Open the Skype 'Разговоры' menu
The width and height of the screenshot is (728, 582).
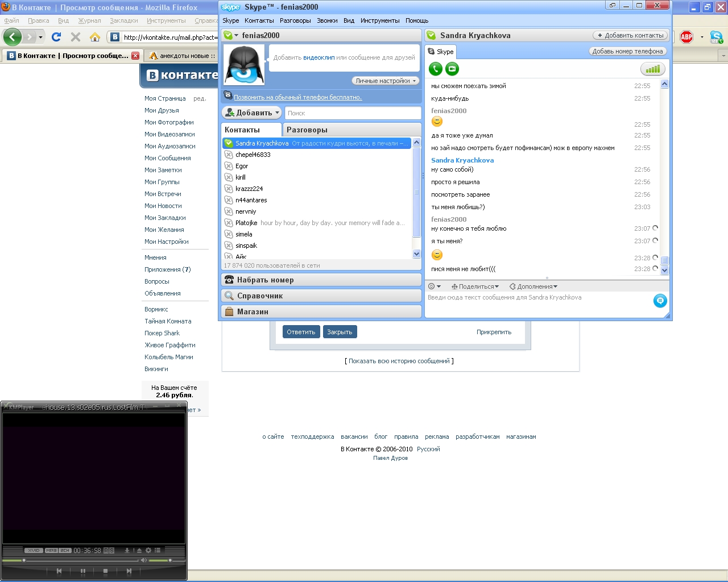click(x=295, y=20)
